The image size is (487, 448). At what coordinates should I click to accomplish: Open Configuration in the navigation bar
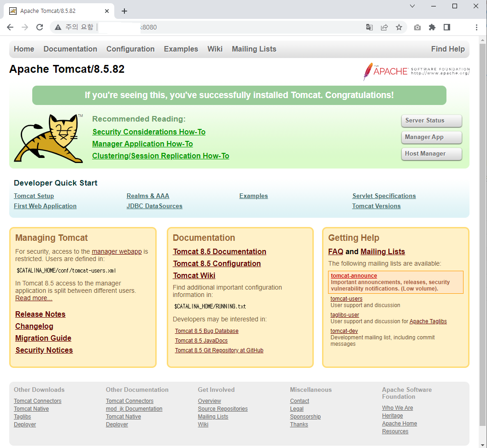[x=130, y=49]
